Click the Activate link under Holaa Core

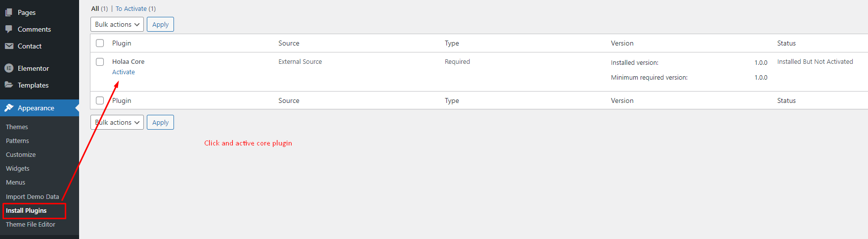coord(124,72)
